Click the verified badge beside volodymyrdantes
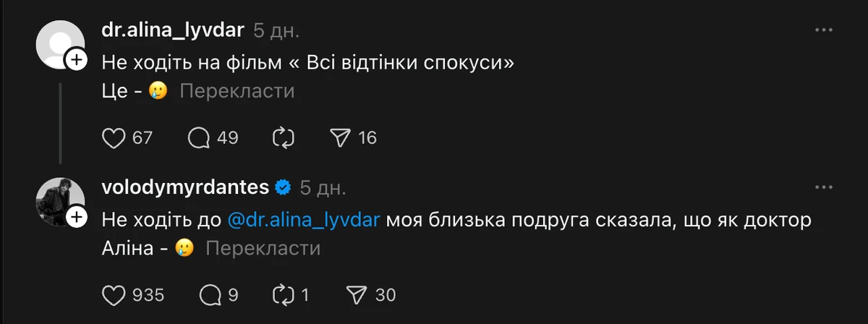The width and height of the screenshot is (868, 324). pyautogui.click(x=283, y=188)
